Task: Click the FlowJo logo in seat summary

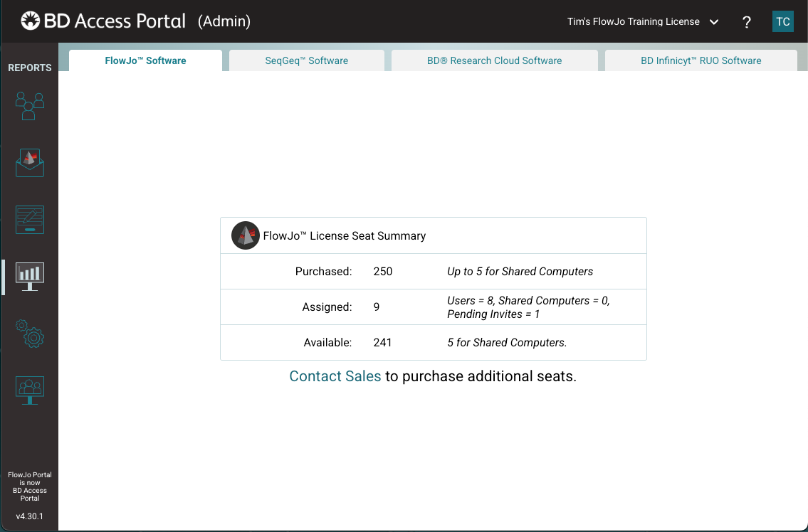Action: pyautogui.click(x=245, y=235)
